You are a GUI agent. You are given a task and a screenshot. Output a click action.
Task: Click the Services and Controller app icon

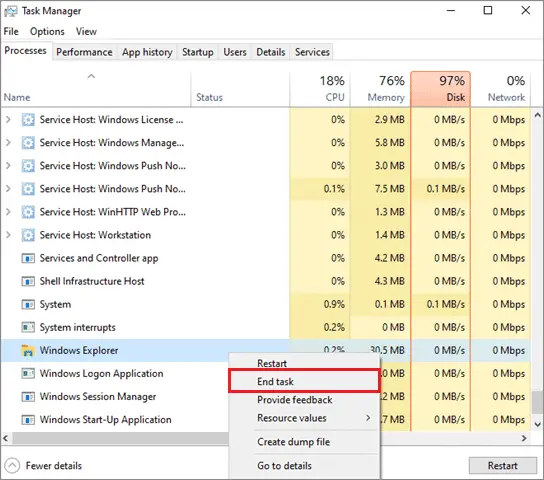point(28,258)
